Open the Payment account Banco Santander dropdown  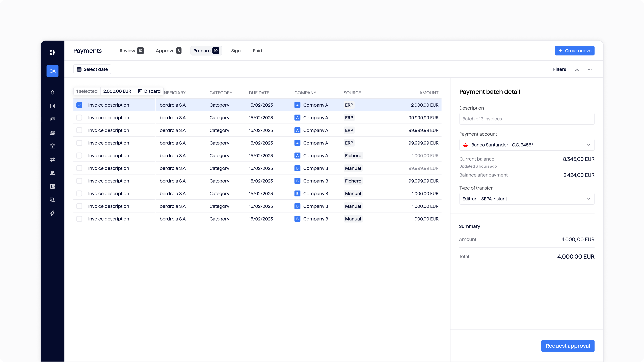coord(527,145)
